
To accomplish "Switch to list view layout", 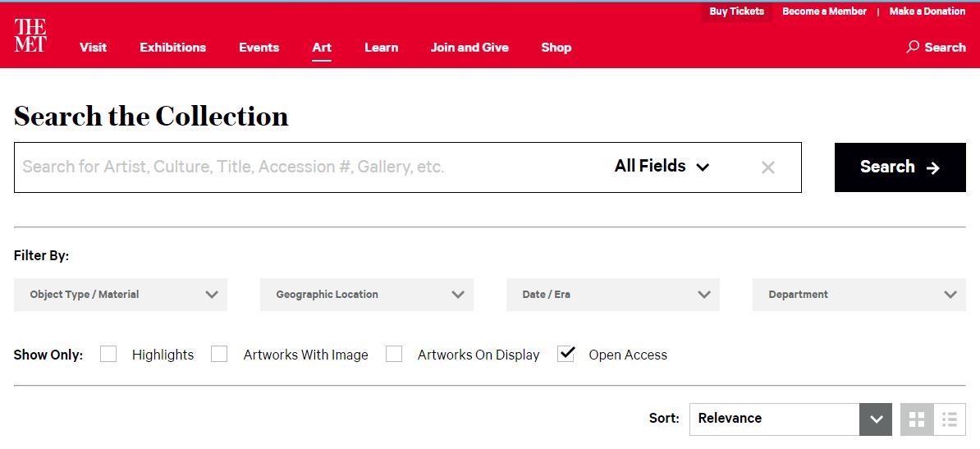I will pos(950,419).
